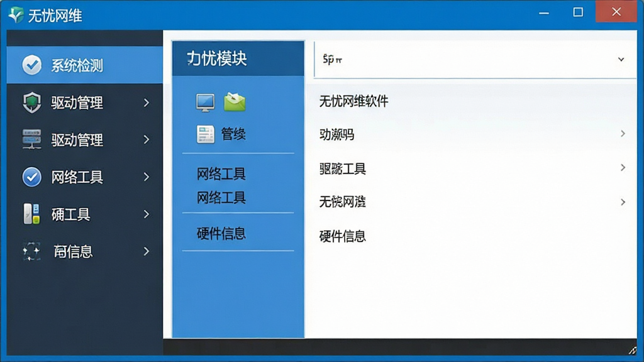Click the 硬工具 tools icon in sidebar
This screenshot has width=644, height=362.
pos(31,214)
